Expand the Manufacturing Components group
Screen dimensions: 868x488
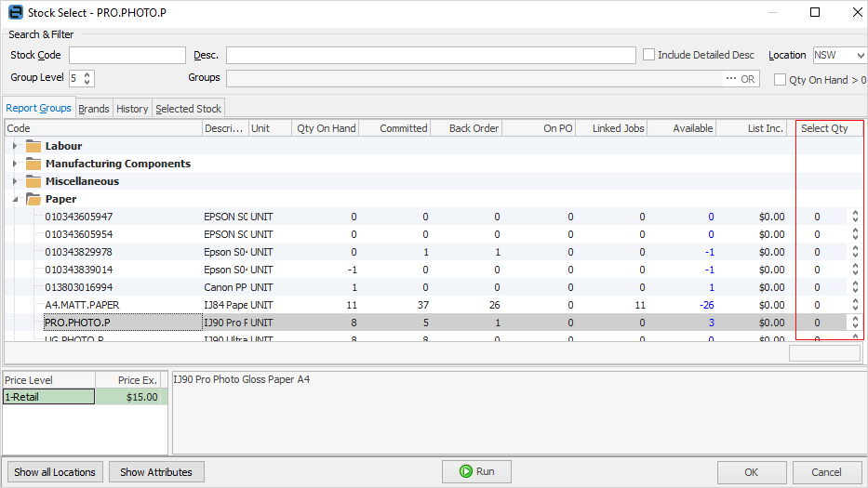15,164
